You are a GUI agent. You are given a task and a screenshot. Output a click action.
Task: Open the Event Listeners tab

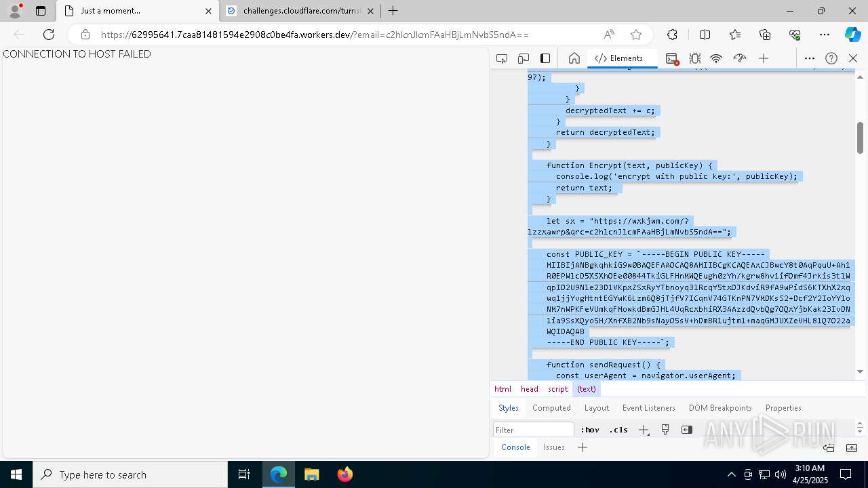649,408
